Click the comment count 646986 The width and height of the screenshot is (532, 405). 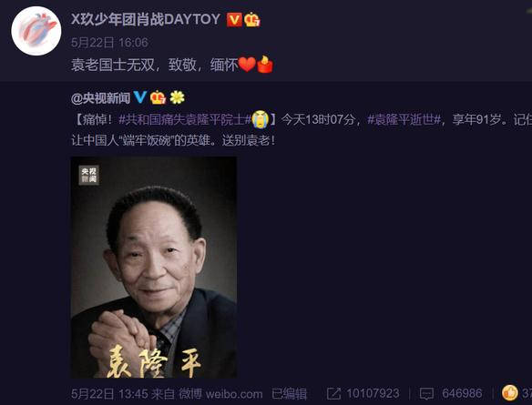(x=462, y=394)
